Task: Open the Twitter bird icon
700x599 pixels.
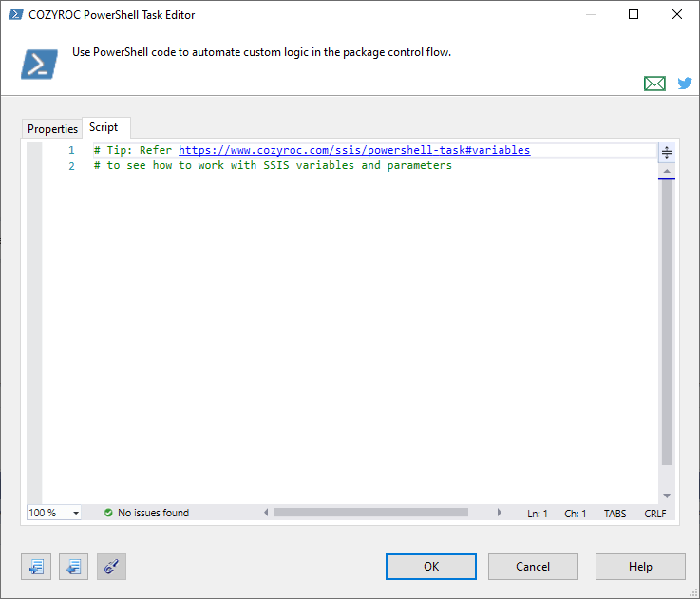Action: point(685,83)
